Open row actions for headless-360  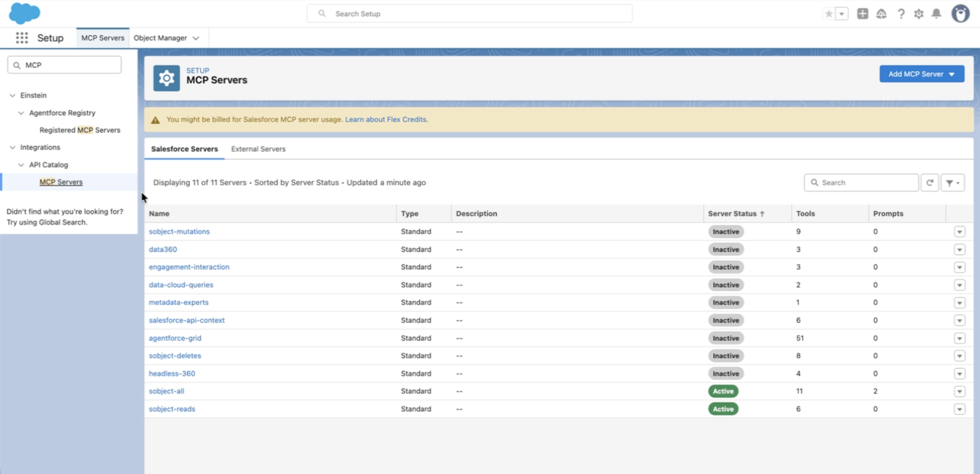coord(959,373)
